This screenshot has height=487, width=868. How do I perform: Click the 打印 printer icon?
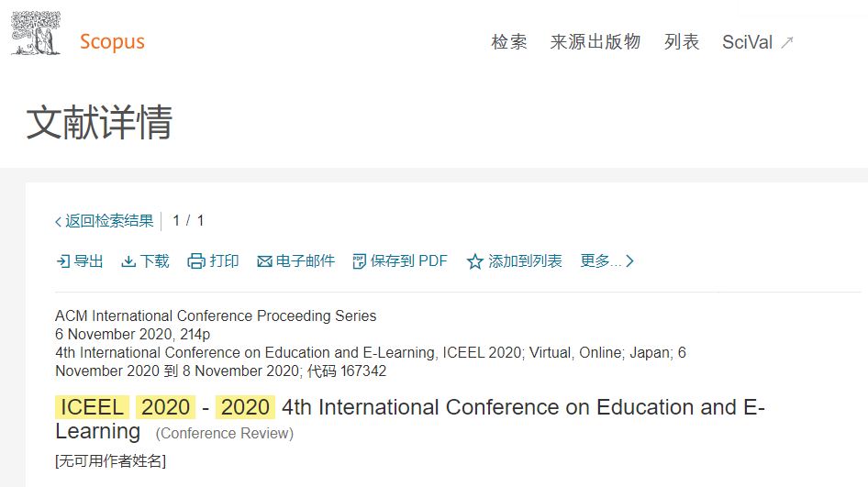(x=196, y=261)
